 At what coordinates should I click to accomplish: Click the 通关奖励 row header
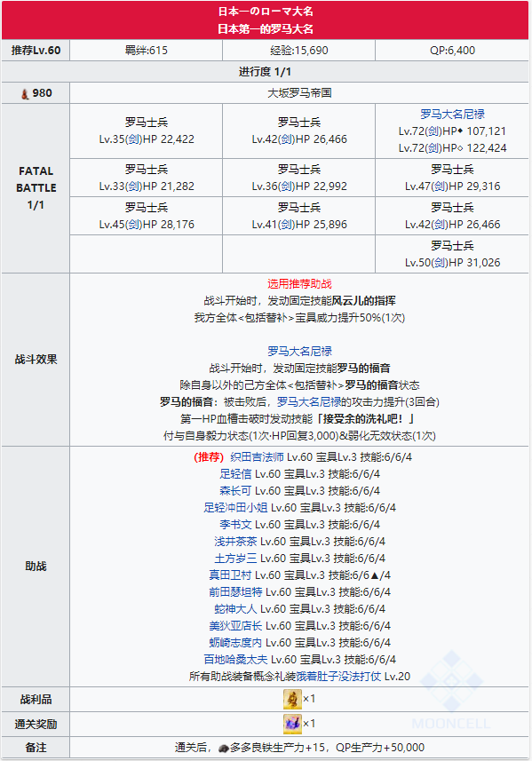(x=36, y=724)
